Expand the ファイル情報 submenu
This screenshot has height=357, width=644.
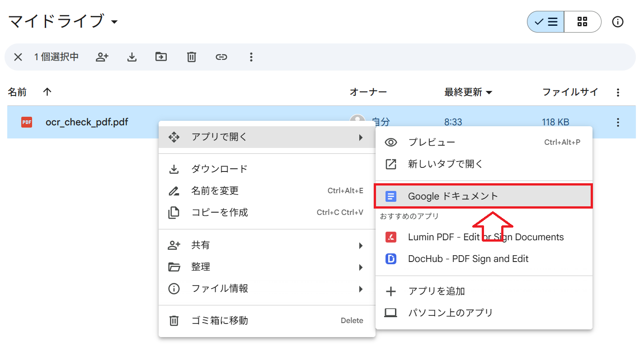coord(267,289)
